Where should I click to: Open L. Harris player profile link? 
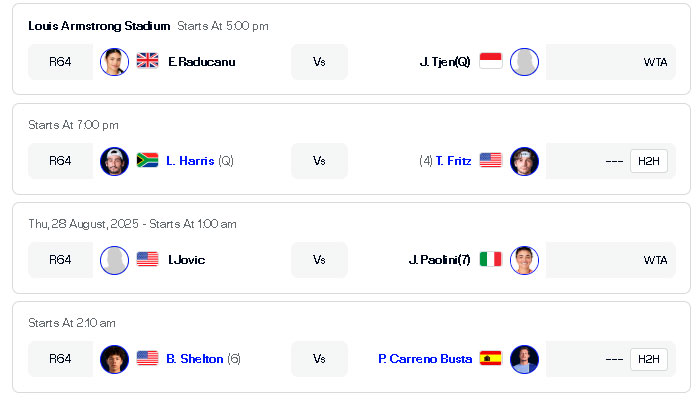coord(190,161)
